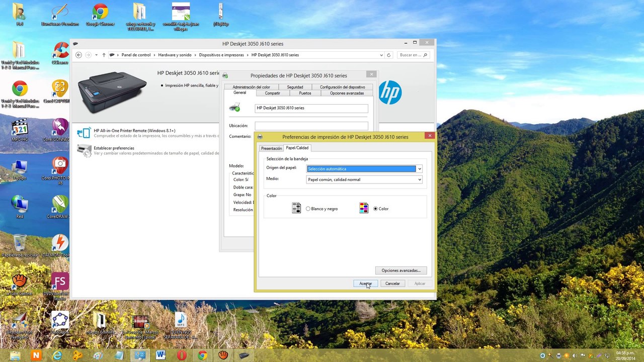Confirm preferences with the Aceptar button
This screenshot has width=644, height=362.
click(365, 284)
